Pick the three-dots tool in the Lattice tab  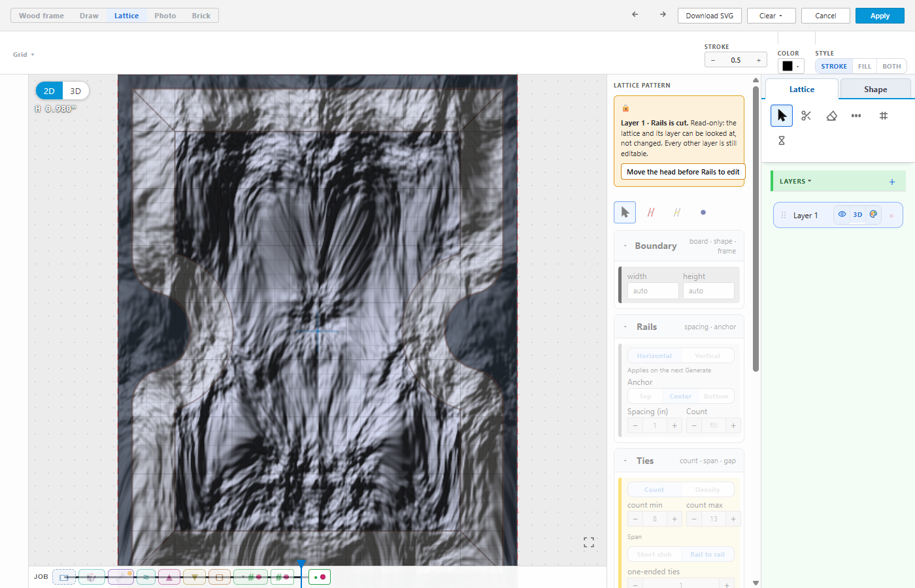click(856, 116)
